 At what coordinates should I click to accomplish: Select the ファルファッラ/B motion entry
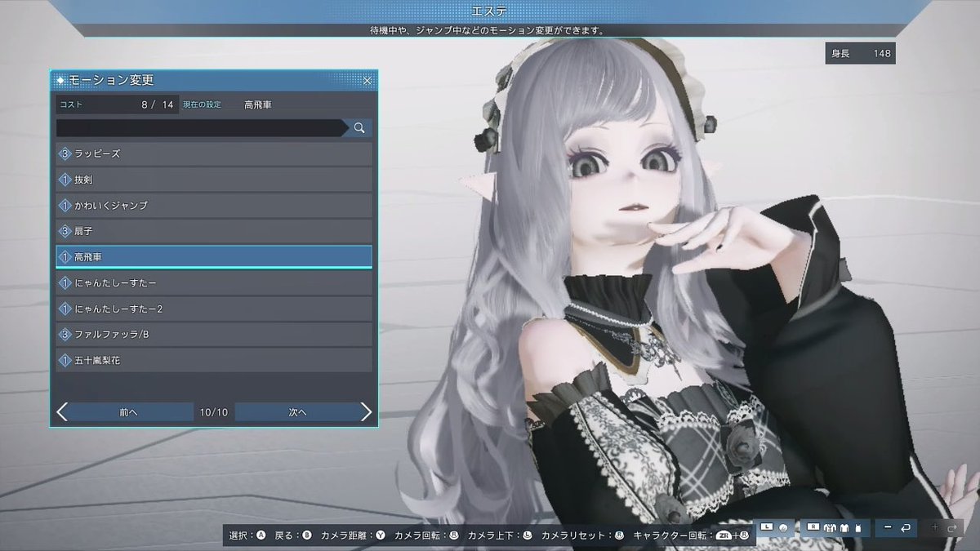click(x=214, y=335)
